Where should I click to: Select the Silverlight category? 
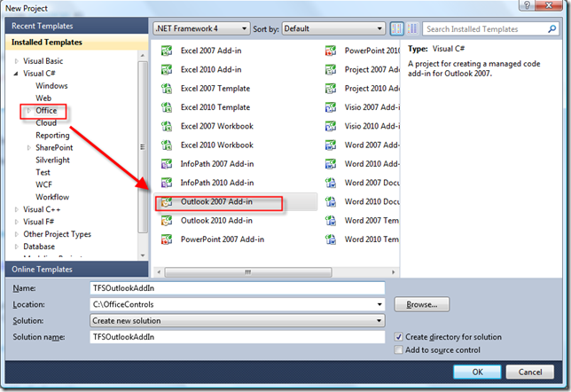point(52,161)
